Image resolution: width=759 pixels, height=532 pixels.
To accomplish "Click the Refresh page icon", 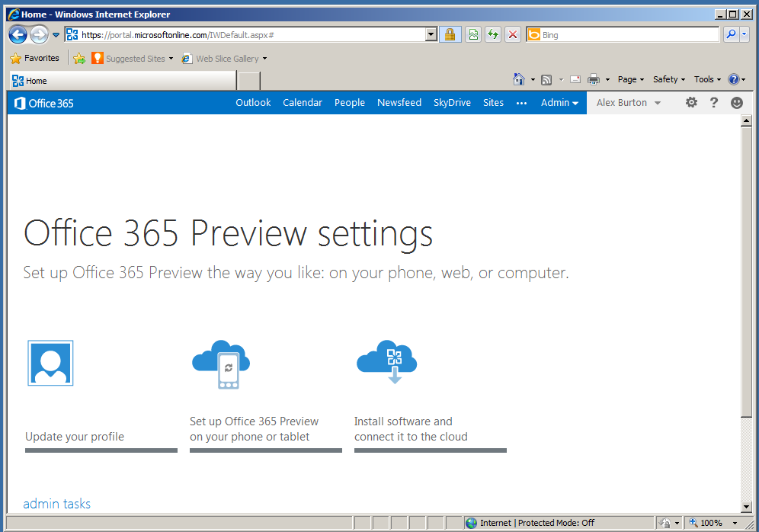I will (x=493, y=35).
